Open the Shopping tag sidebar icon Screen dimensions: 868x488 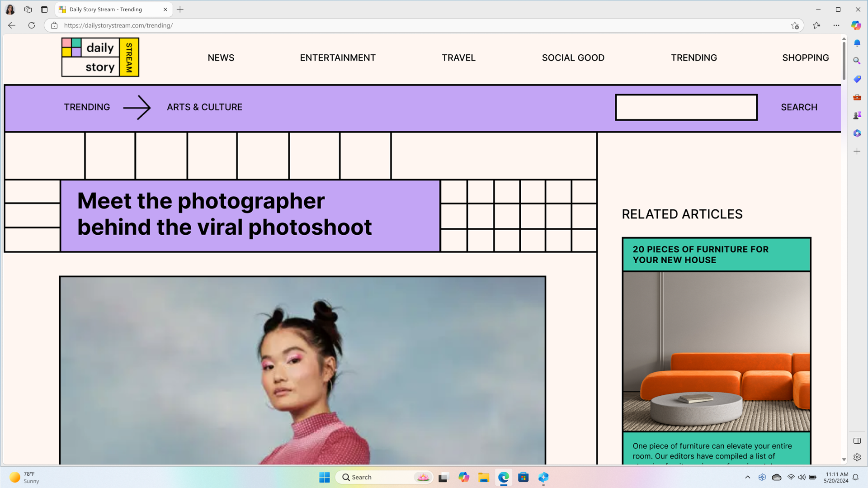click(857, 79)
